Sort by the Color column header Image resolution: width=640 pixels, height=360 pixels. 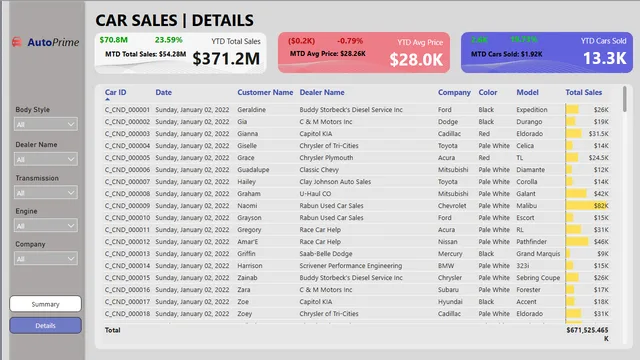488,92
